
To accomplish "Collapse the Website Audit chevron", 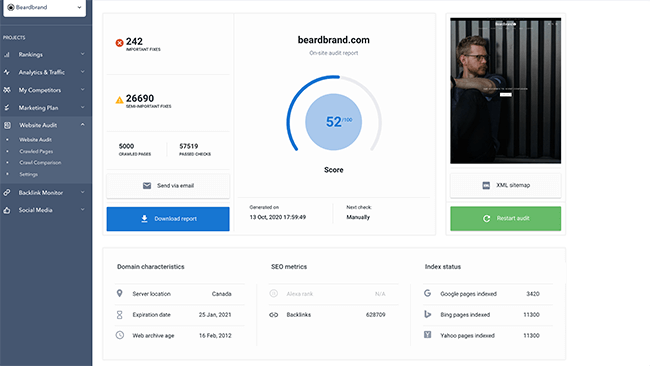I will (x=82, y=125).
